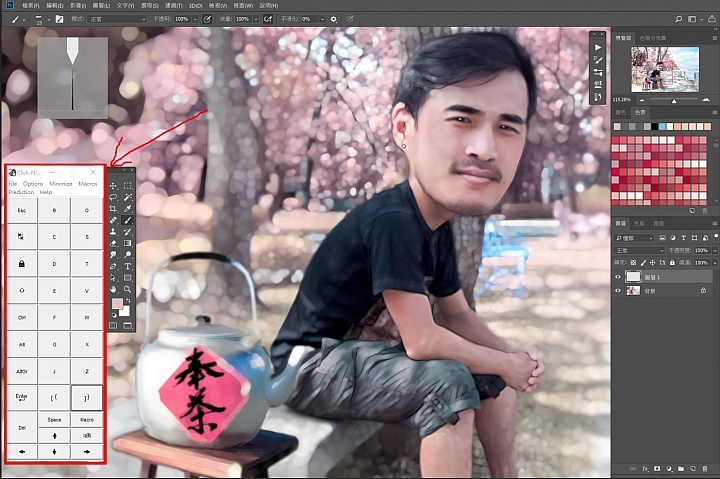Select the Zoom tool in toolbox
The height and width of the screenshot is (479, 720).
(128, 289)
